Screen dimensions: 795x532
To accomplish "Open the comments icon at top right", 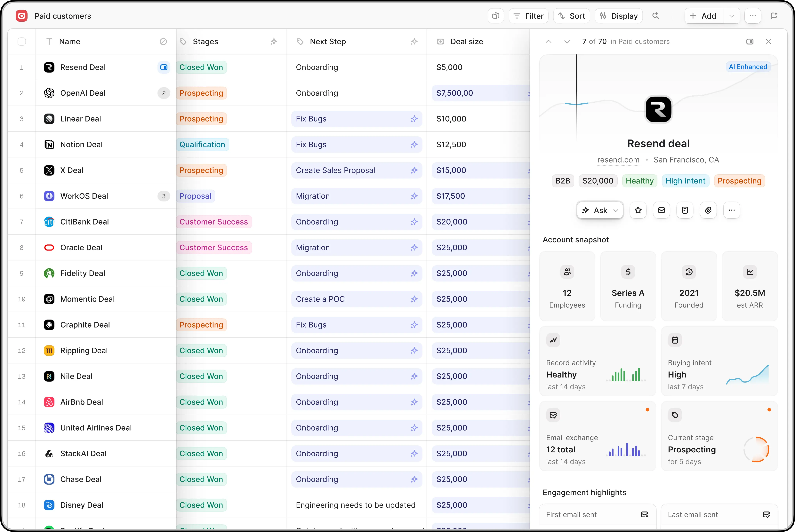I will point(774,16).
